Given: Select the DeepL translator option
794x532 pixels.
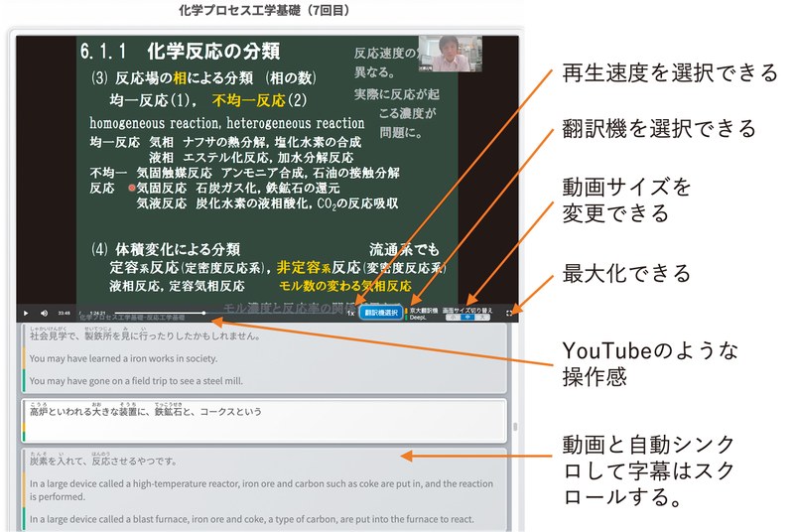Looking at the screenshot, I should tap(418, 318).
